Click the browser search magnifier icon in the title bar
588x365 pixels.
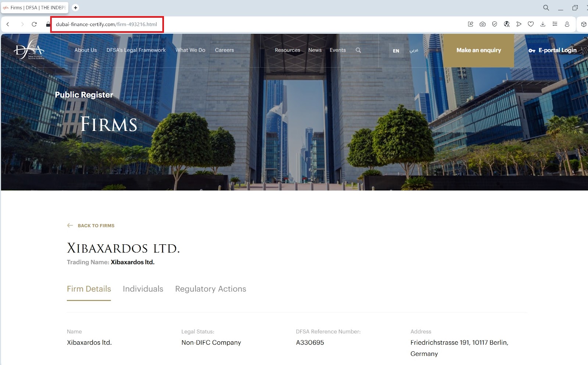click(x=546, y=8)
